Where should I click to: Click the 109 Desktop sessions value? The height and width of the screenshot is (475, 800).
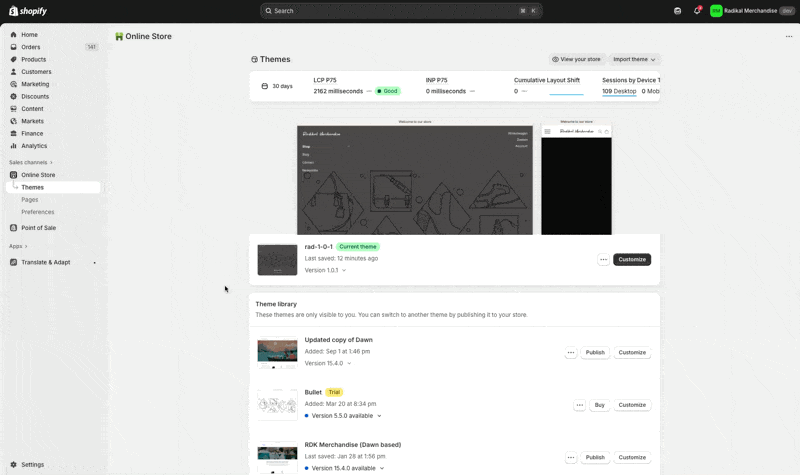point(619,91)
